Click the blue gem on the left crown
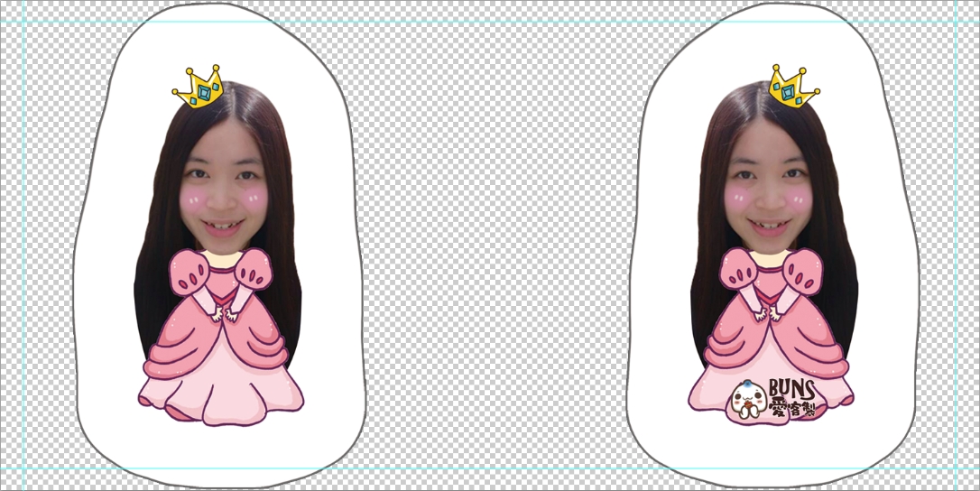This screenshot has height=491, width=980. click(x=204, y=91)
